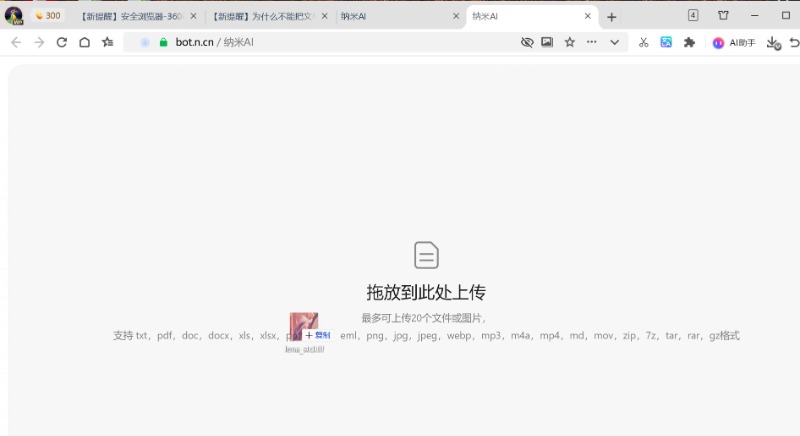
Task: Click the small circular icon before lock
Action: tap(145, 42)
